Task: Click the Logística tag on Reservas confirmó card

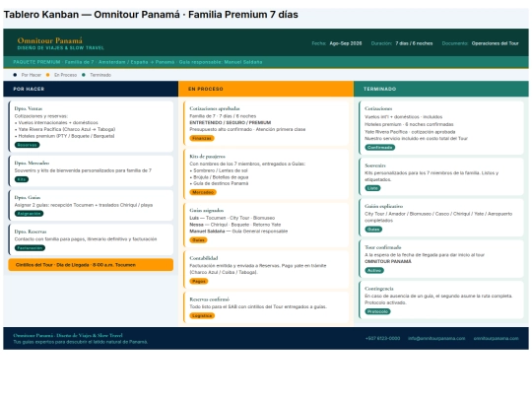Action: pyautogui.click(x=202, y=315)
